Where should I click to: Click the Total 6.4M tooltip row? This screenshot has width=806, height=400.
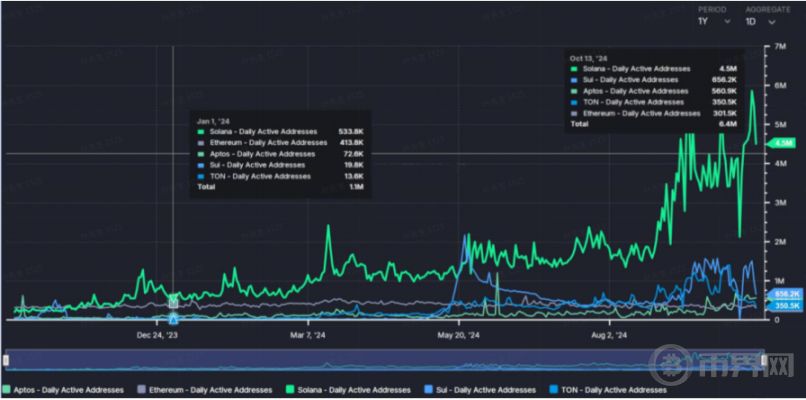point(654,124)
